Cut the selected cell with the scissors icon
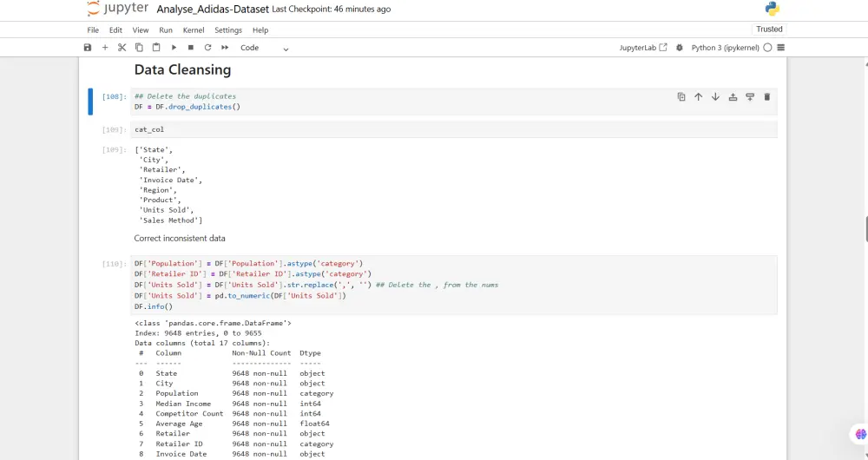The image size is (868, 460). [x=122, y=48]
